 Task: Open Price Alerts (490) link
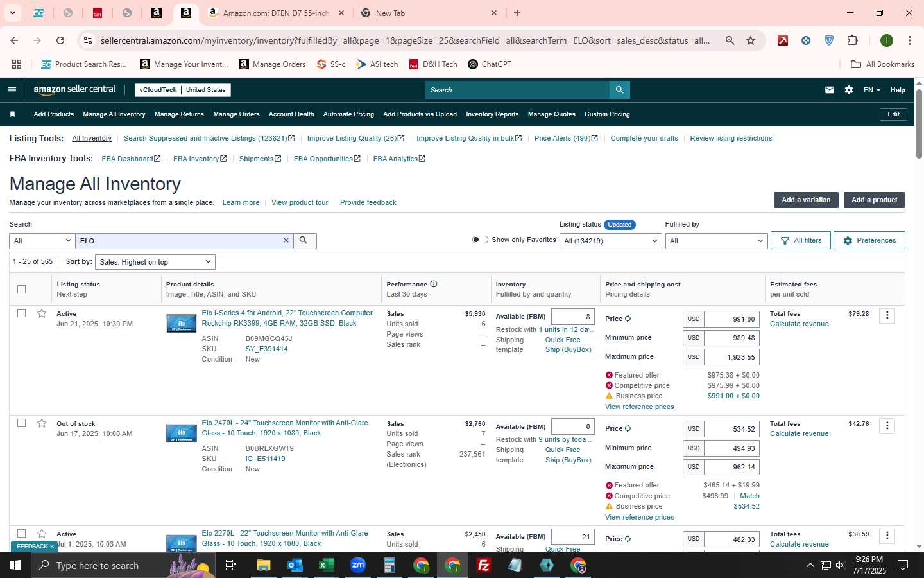pyautogui.click(x=566, y=138)
